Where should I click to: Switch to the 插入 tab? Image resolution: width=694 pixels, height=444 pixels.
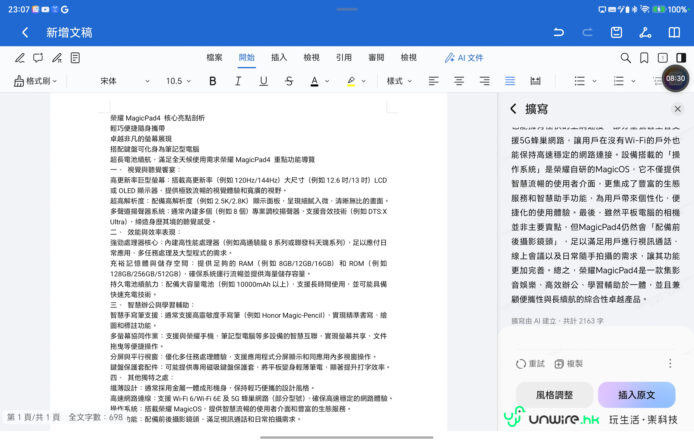[x=279, y=58]
